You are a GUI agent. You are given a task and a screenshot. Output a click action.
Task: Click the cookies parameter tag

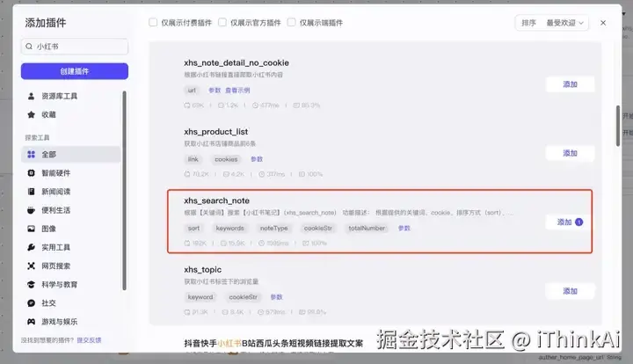[x=226, y=159]
